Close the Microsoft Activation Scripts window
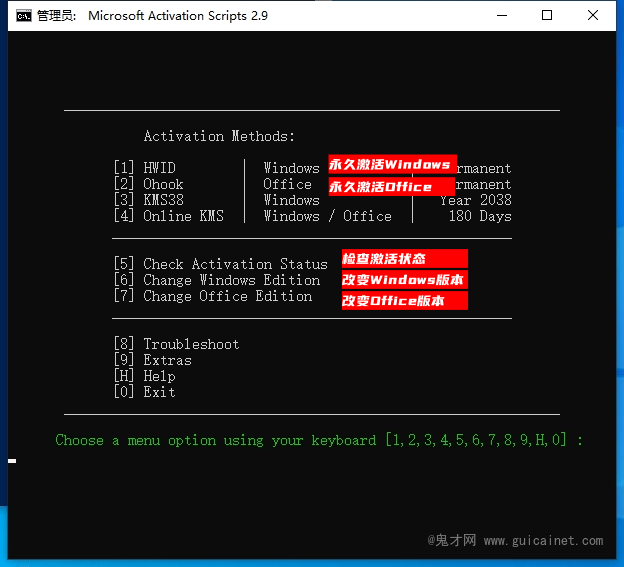The image size is (624, 567). [x=593, y=16]
